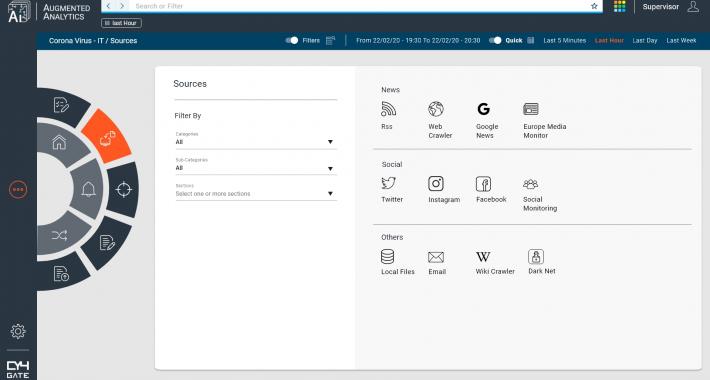Open calendar icon beside Quick
Screen dimensions: 710x380
click(531, 40)
